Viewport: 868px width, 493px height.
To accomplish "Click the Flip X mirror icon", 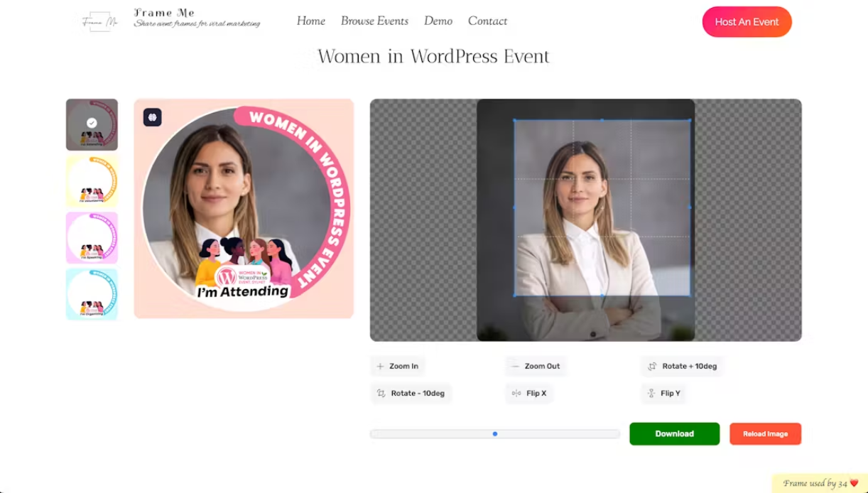I will [x=516, y=394].
